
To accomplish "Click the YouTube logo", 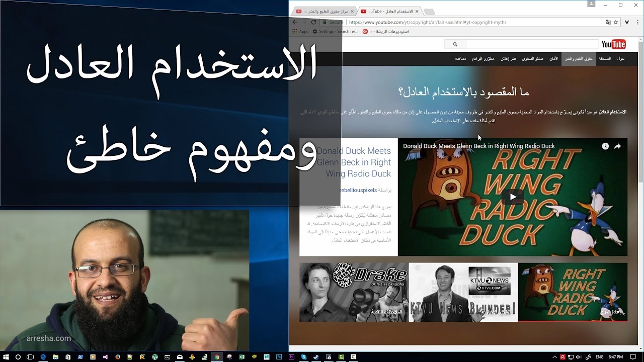I will pyautogui.click(x=614, y=44).
